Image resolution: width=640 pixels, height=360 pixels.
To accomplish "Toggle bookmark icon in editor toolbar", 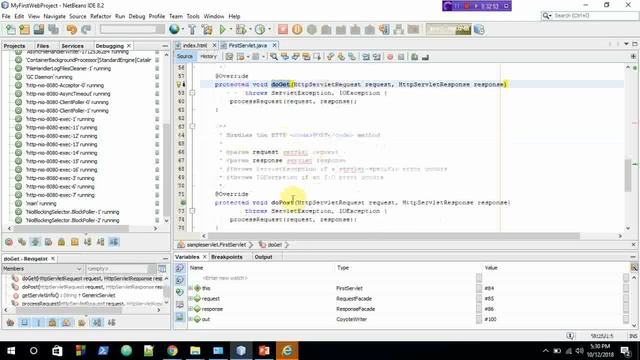I will click(352, 57).
